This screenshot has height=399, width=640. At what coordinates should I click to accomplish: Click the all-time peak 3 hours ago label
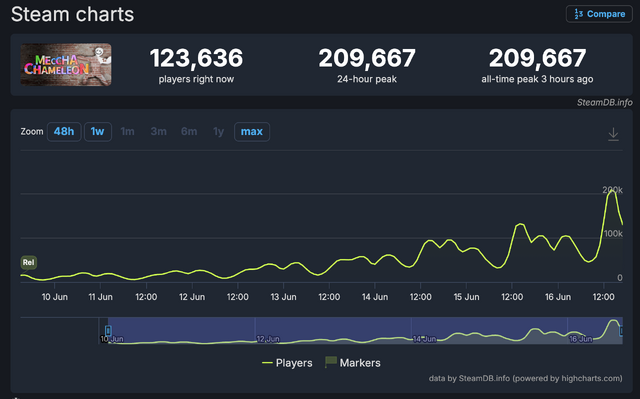537,79
